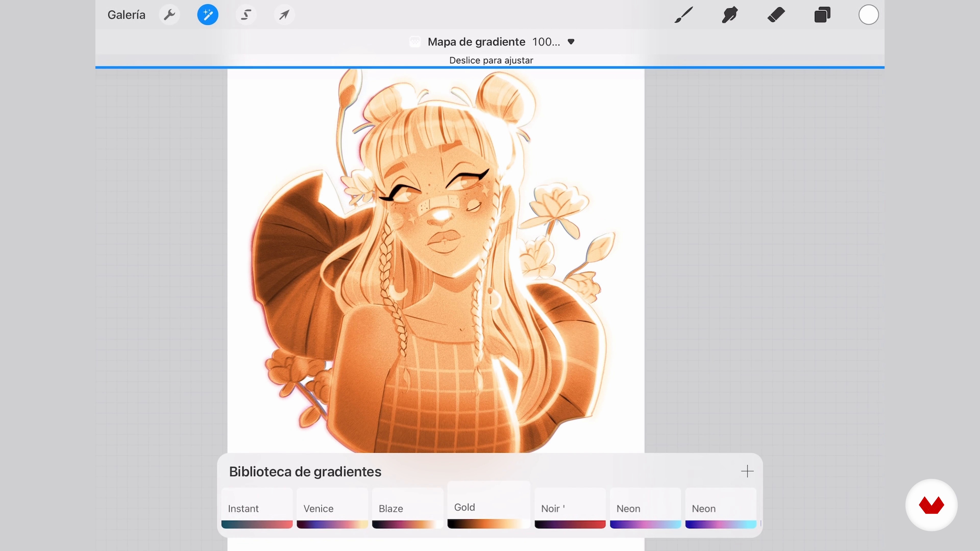
Task: Open the Layers panel
Action: click(x=822, y=15)
